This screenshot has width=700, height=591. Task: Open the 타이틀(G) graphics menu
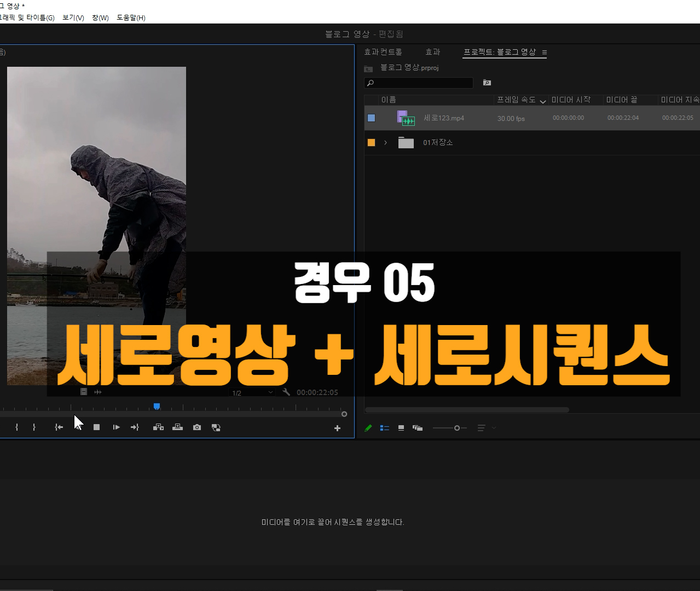[x=27, y=18]
